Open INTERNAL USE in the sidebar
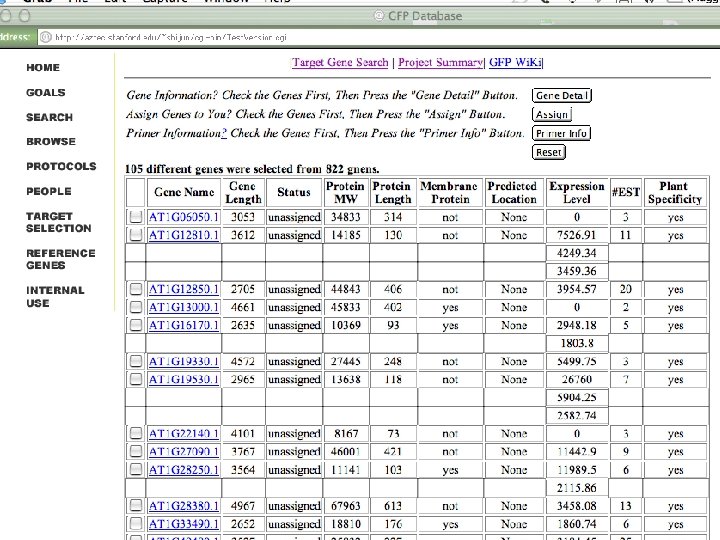The width and height of the screenshot is (720, 540). tap(55, 297)
